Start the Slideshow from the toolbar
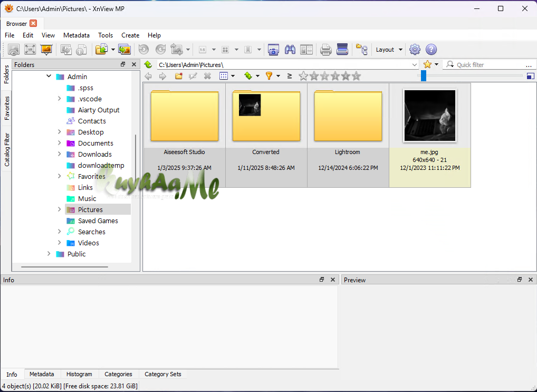 pyautogui.click(x=46, y=50)
